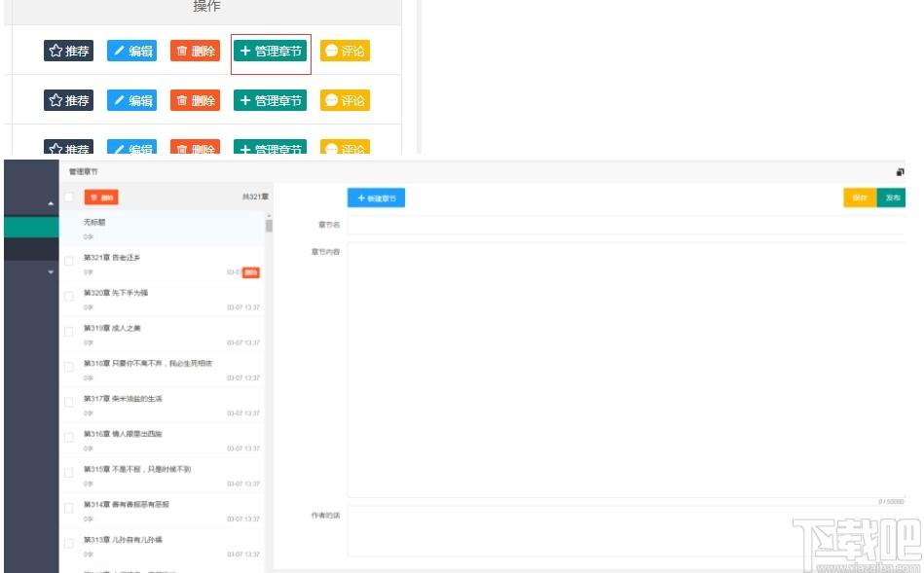The width and height of the screenshot is (924, 573).
Task: Click the orange batch delete button above chapter list
Action: click(101, 197)
